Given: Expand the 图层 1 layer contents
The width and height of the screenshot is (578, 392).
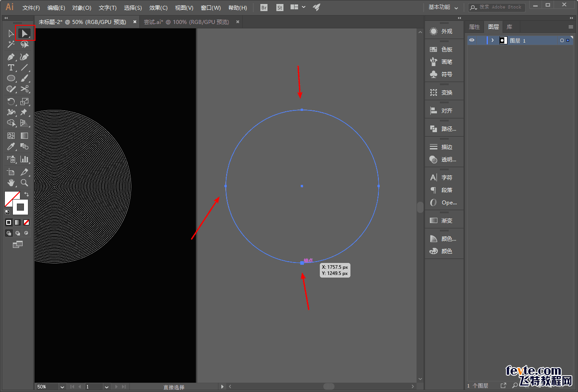Looking at the screenshot, I should [492, 40].
